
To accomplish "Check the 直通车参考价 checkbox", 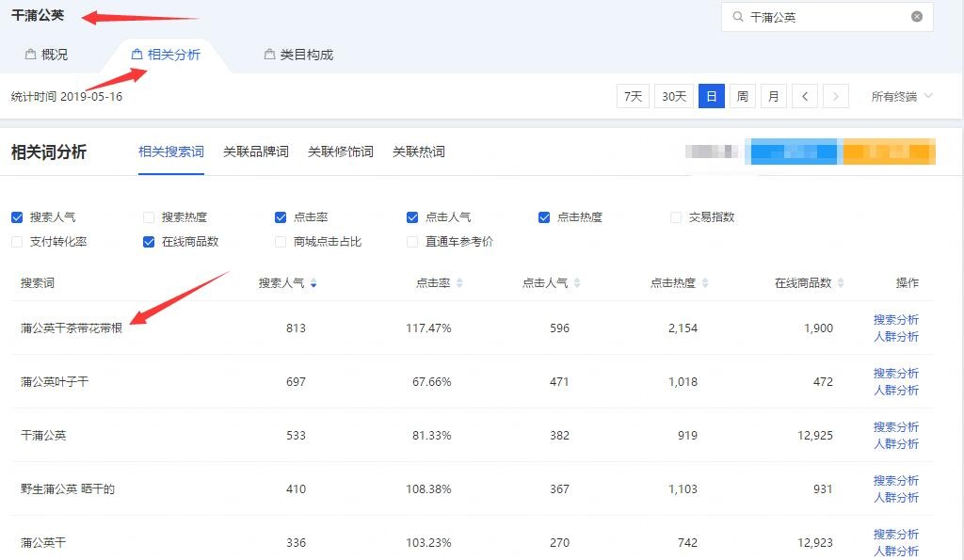I will coord(412,242).
